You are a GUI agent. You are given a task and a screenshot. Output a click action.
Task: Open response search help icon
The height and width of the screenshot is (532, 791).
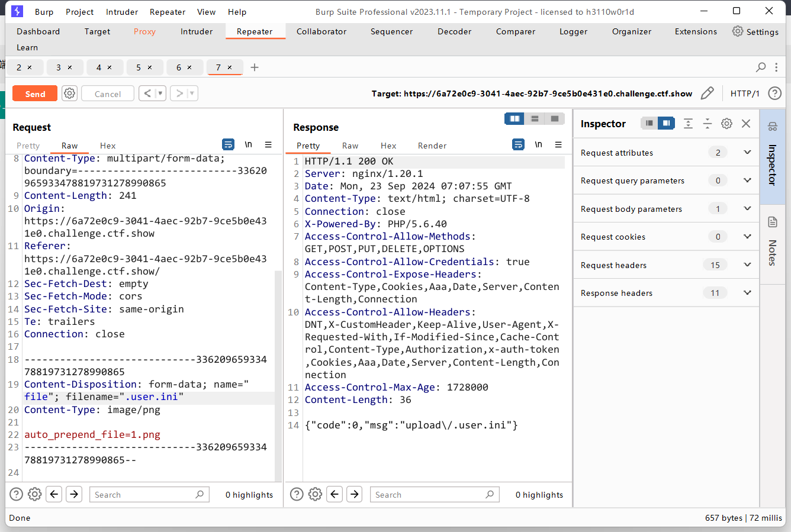coord(297,494)
